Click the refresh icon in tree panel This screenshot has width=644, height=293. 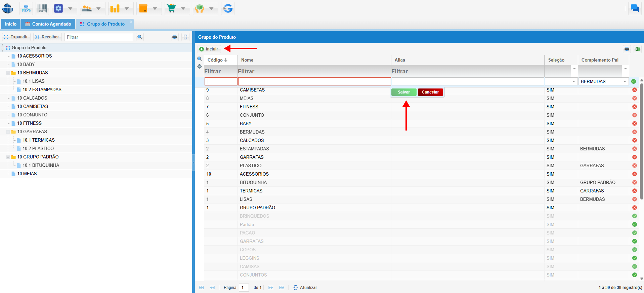[x=185, y=37]
